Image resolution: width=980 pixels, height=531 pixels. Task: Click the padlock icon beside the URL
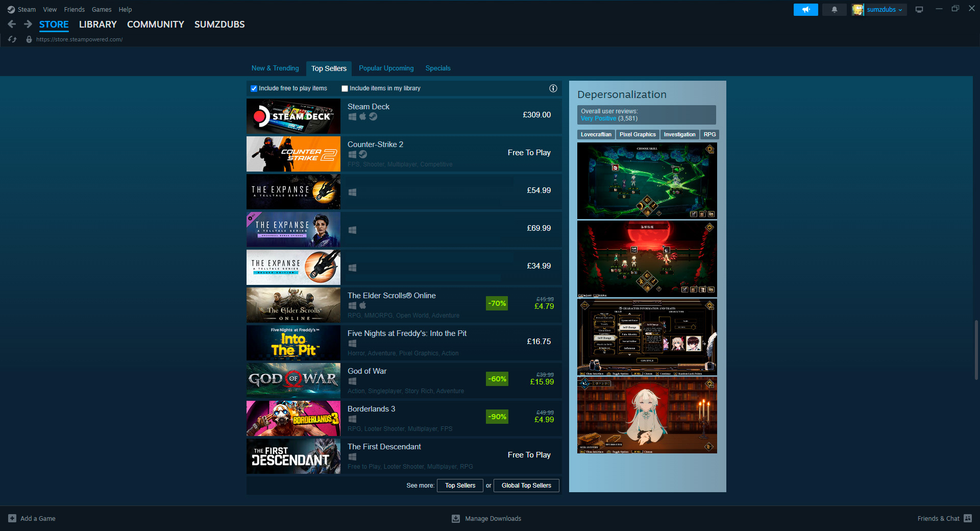29,39
